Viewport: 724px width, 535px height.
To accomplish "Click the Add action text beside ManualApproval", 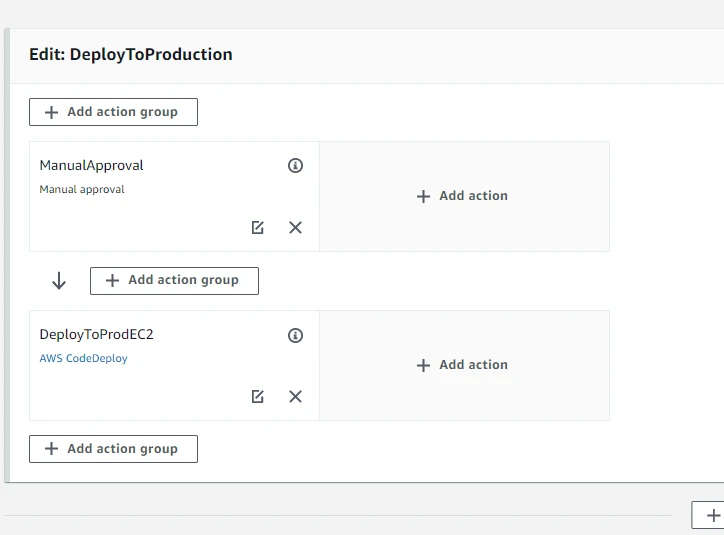I will click(473, 196).
